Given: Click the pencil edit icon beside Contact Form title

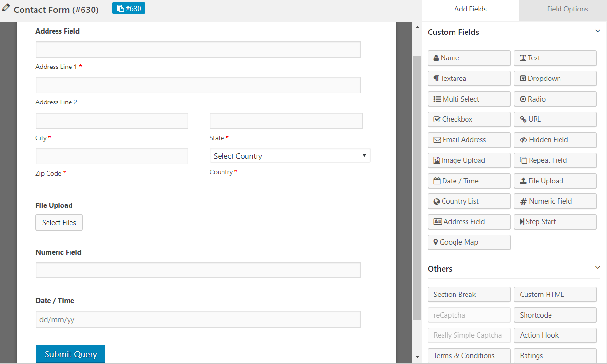Looking at the screenshot, I should [6, 8].
